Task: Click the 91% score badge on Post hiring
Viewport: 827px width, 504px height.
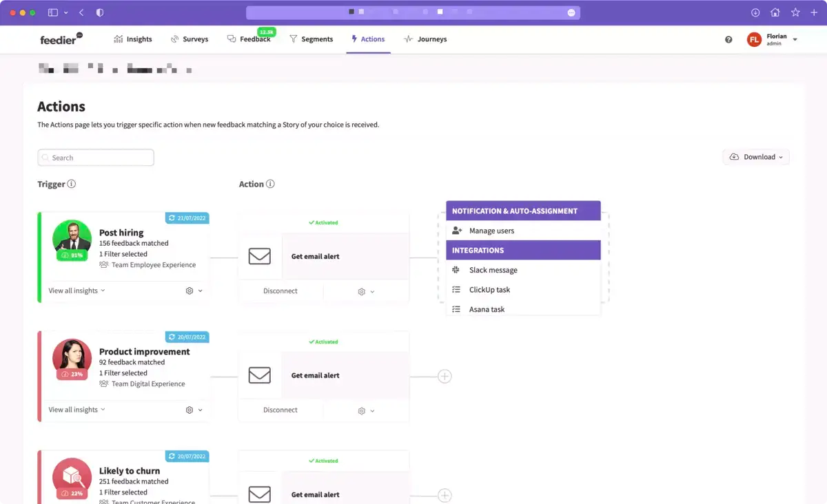Action: (72, 255)
